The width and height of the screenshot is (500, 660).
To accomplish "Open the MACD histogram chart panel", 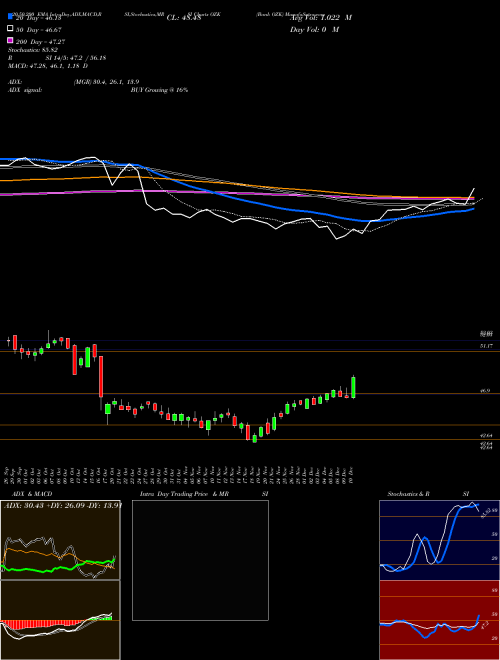I will pos(60,620).
